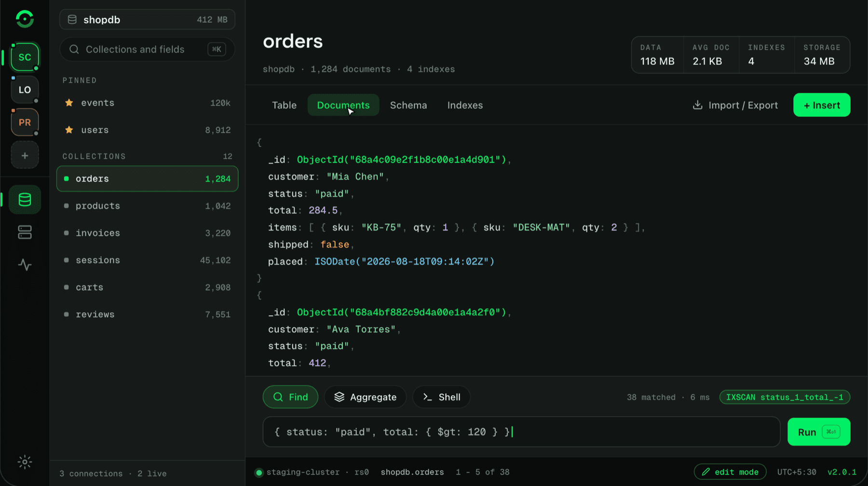Click the green app logo icon
Screen dimensions: 868x486
(x=25, y=19)
